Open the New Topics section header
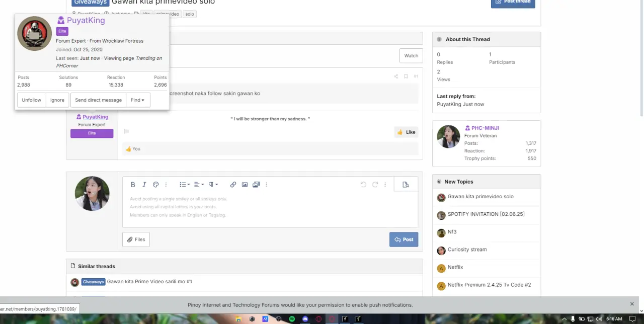 pos(458,182)
